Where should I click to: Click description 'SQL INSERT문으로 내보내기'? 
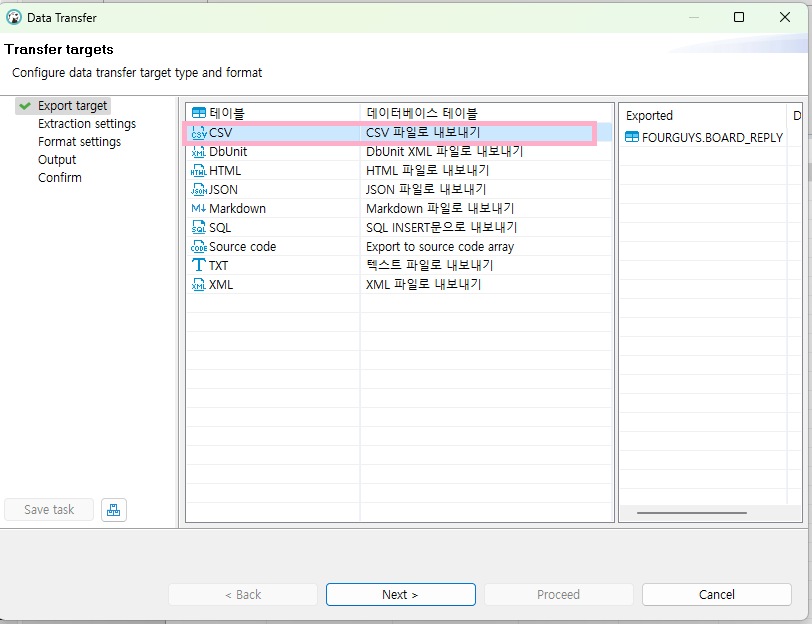click(x=441, y=227)
